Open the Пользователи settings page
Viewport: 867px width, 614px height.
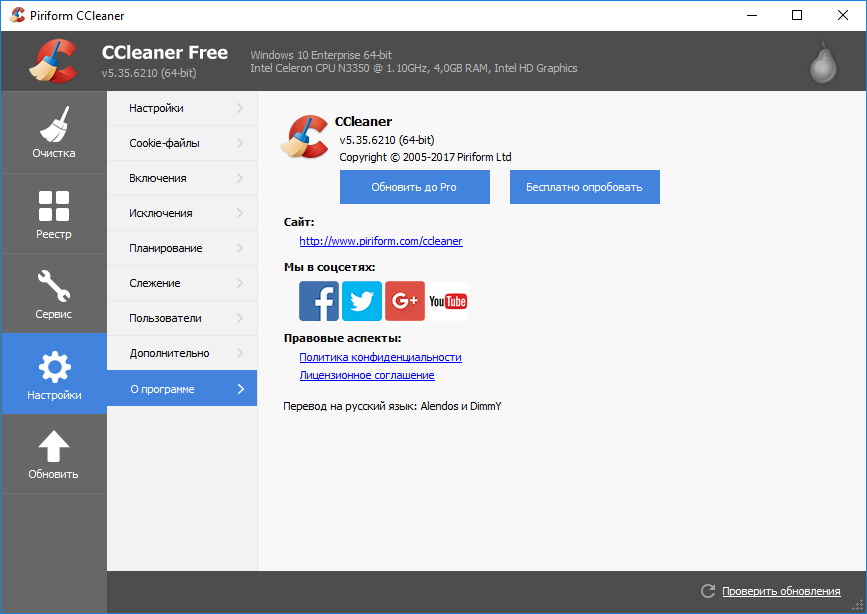tap(182, 318)
